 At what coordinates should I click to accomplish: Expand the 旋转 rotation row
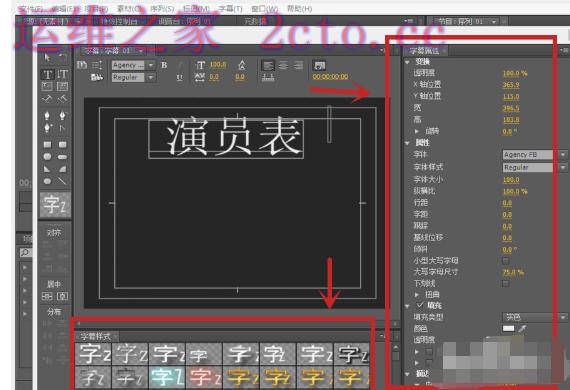click(417, 131)
